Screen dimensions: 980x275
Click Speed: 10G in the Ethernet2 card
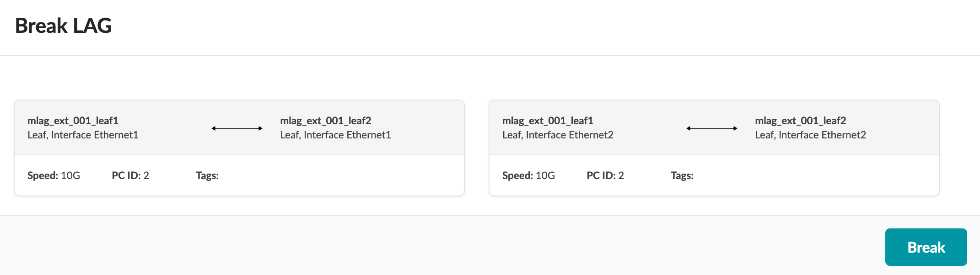pos(528,175)
